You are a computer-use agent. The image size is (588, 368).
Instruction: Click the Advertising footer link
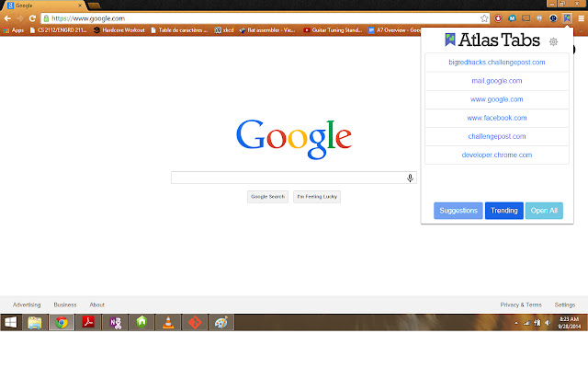27,305
